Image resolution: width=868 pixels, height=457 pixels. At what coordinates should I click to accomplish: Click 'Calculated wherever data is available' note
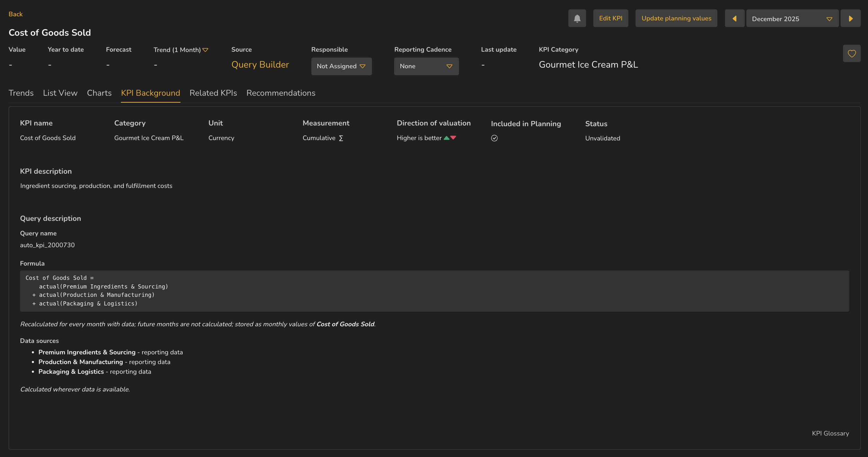tap(75, 389)
